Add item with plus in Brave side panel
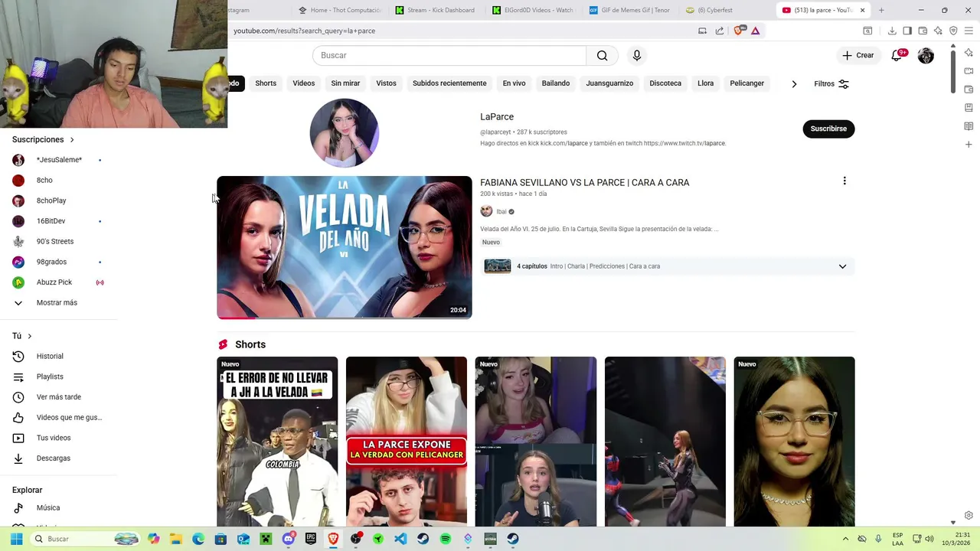Screen dimensions: 980x551 pos(969,145)
